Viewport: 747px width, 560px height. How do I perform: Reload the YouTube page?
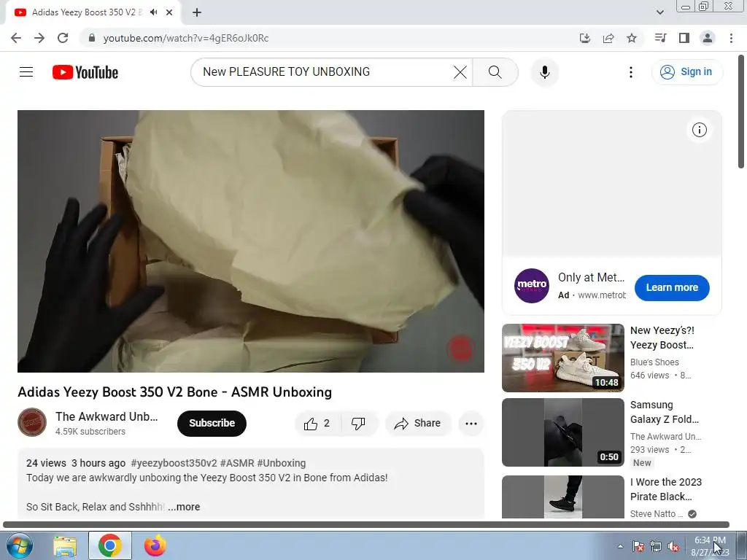[63, 38]
